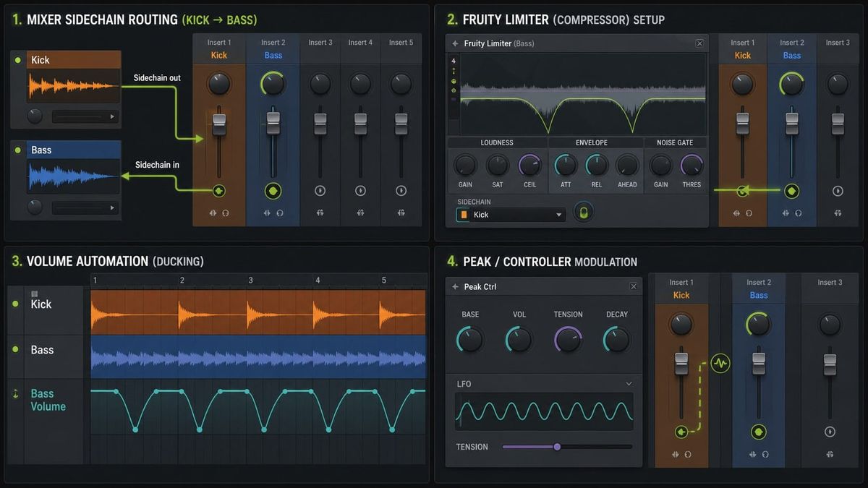Click headphone icon under Kick in Fruity Limiter mixer
Screen dimensions: 868x488
(x=749, y=213)
